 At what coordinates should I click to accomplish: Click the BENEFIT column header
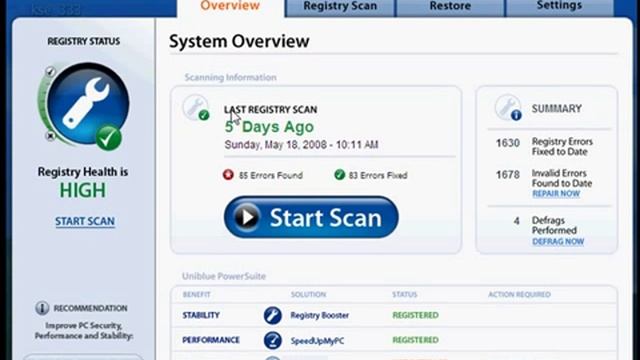click(x=196, y=294)
